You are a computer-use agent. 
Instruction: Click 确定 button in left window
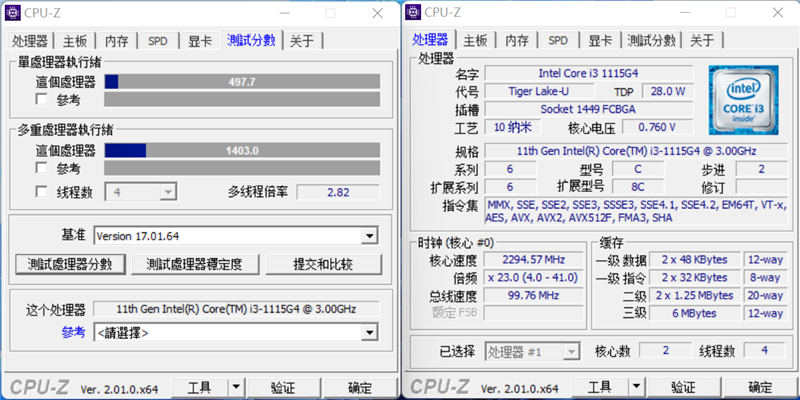(x=360, y=388)
